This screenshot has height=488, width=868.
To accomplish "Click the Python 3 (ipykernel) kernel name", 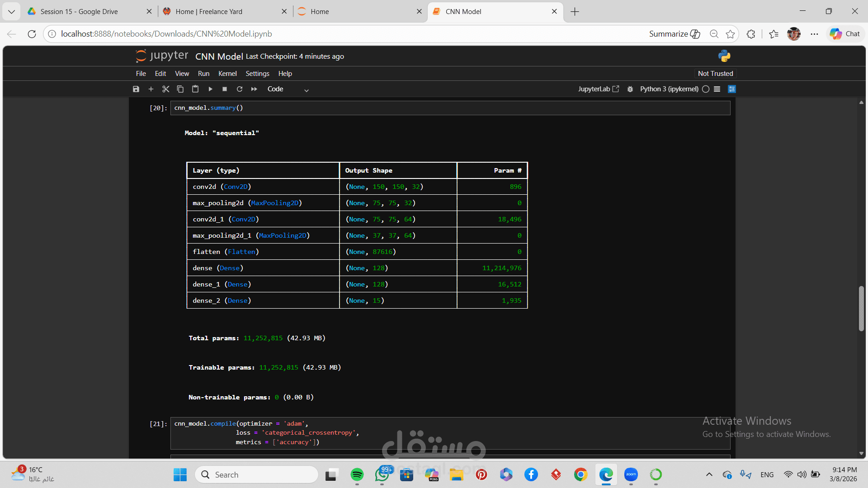I will point(669,89).
